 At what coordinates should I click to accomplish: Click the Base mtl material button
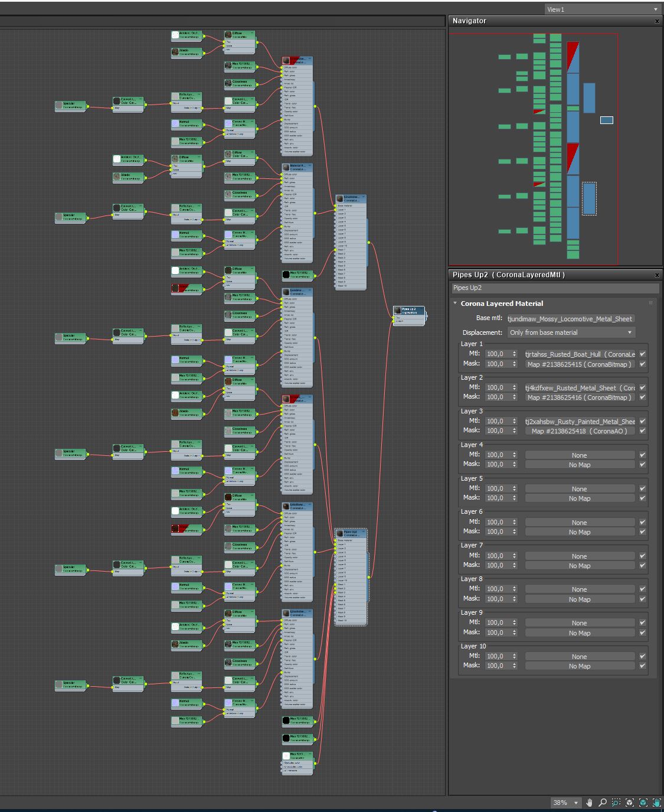[x=570, y=319]
